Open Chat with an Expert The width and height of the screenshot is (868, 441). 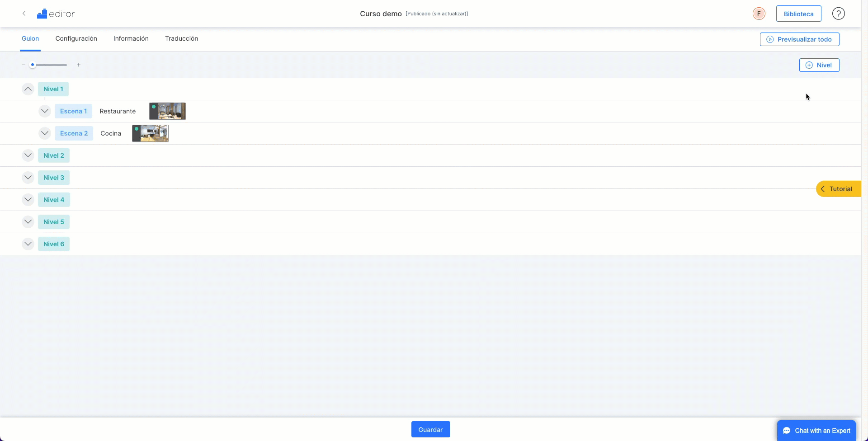816,431
